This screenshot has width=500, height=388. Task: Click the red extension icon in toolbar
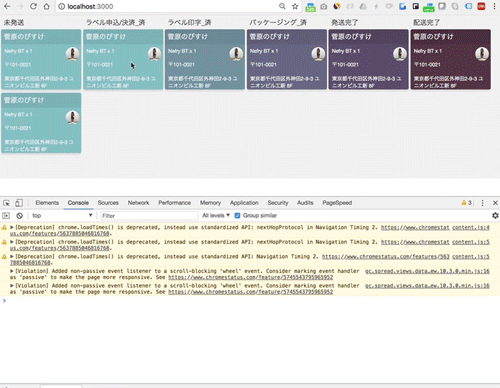point(481,6)
